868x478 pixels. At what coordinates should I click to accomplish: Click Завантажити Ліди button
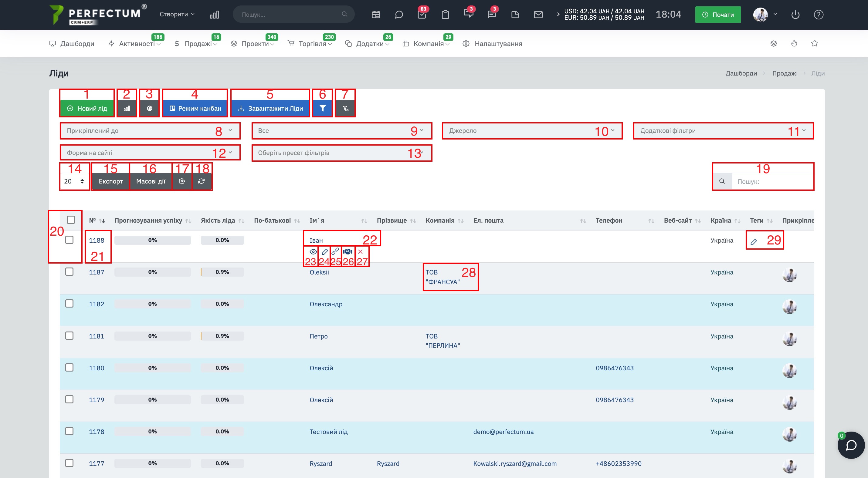pos(270,108)
